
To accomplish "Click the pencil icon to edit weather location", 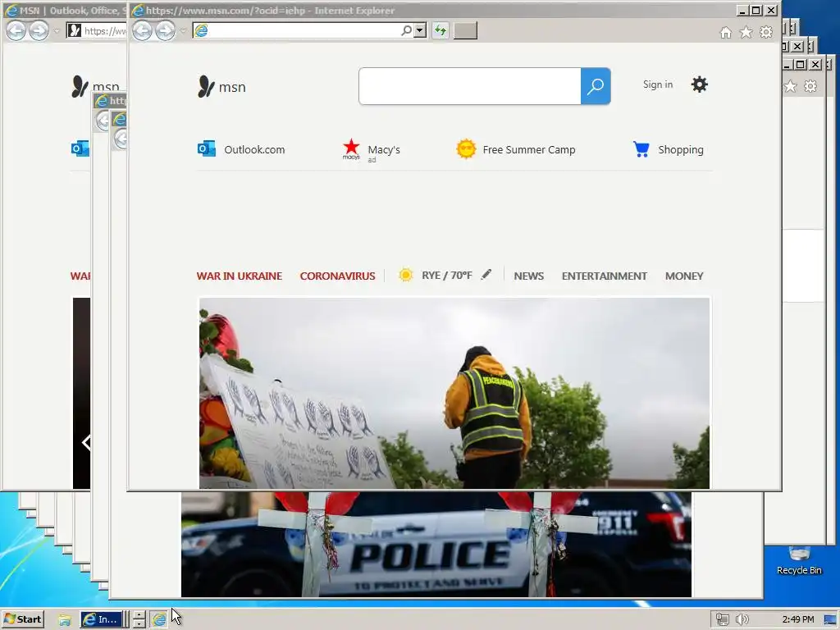I will (x=486, y=275).
